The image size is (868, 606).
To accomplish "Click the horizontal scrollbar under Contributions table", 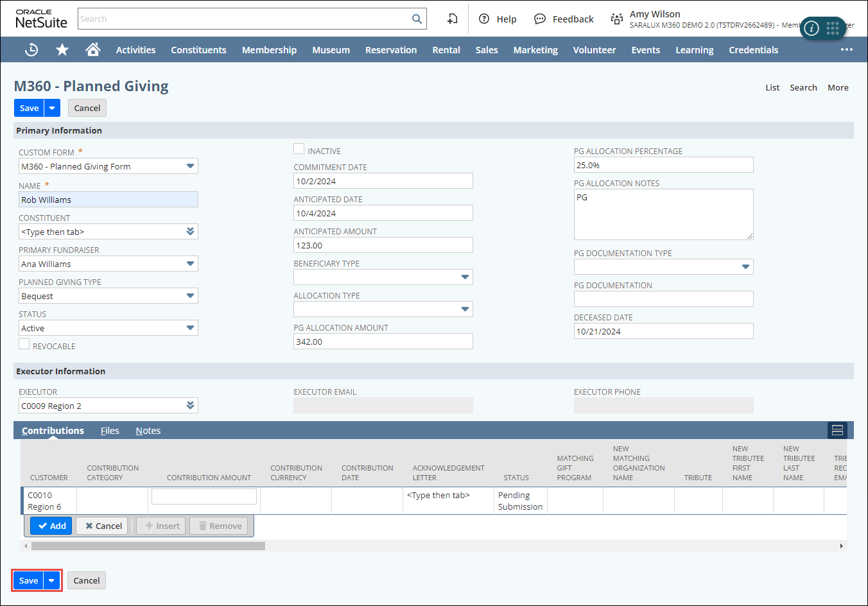I will [148, 546].
